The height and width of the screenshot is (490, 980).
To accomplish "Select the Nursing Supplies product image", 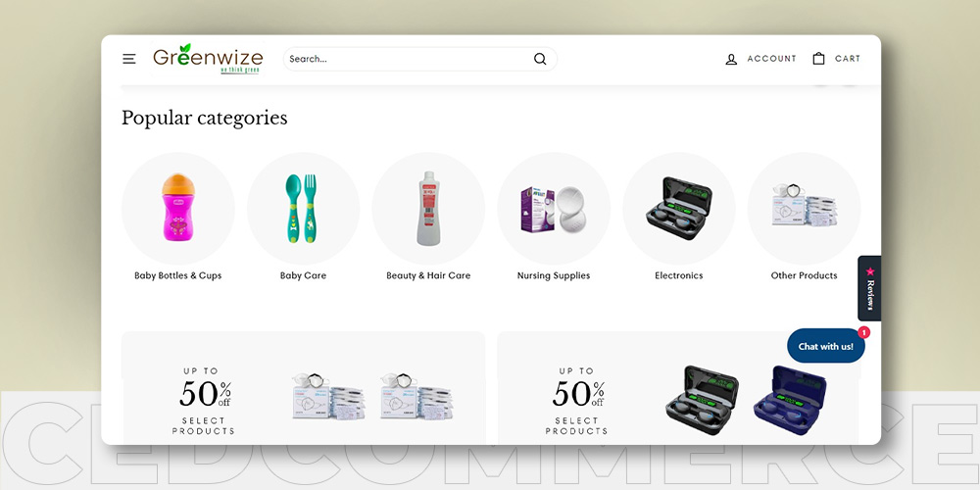I will coord(554,208).
